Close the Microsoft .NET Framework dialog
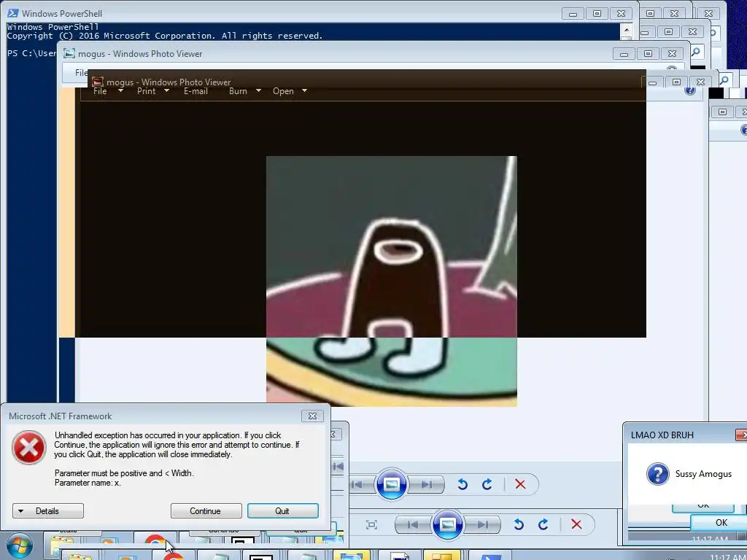The height and width of the screenshot is (560, 747). click(312, 416)
